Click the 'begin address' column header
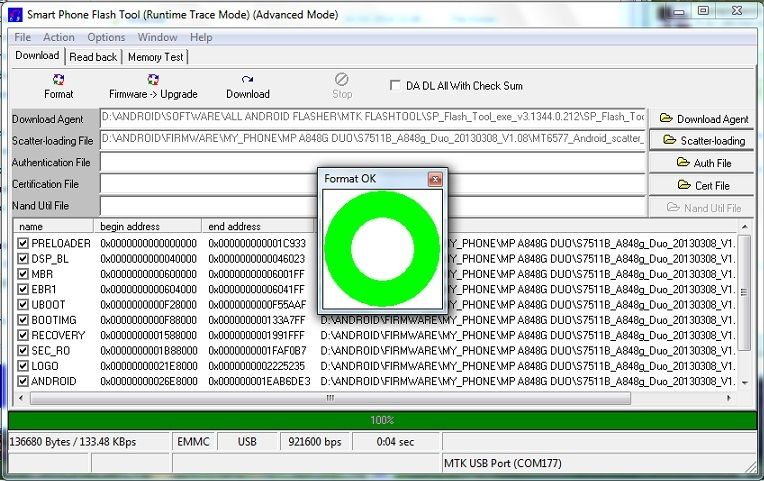764x481 pixels. pyautogui.click(x=148, y=226)
